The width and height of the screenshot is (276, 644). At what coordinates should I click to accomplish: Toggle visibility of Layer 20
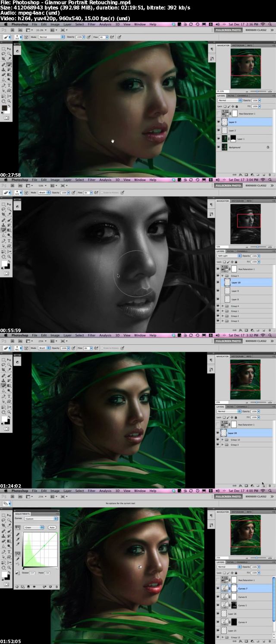click(218, 433)
